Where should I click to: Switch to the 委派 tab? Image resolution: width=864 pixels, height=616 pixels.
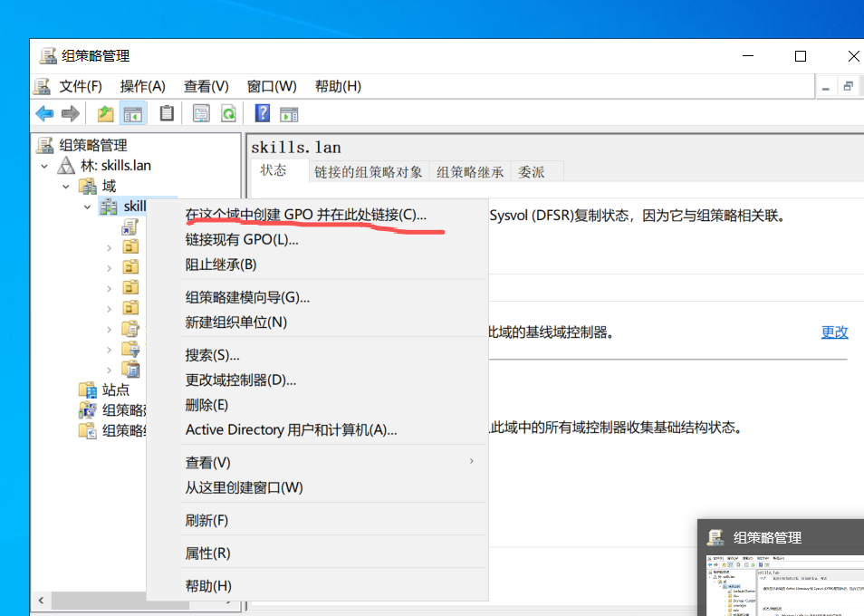[x=531, y=171]
